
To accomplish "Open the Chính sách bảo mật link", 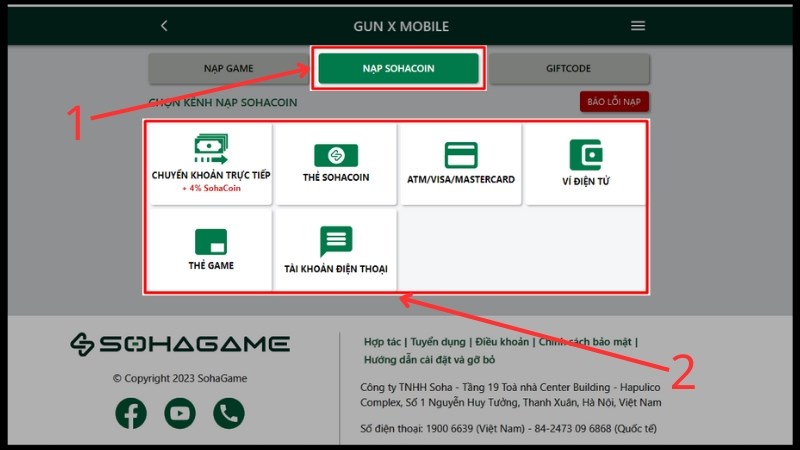I will [585, 342].
